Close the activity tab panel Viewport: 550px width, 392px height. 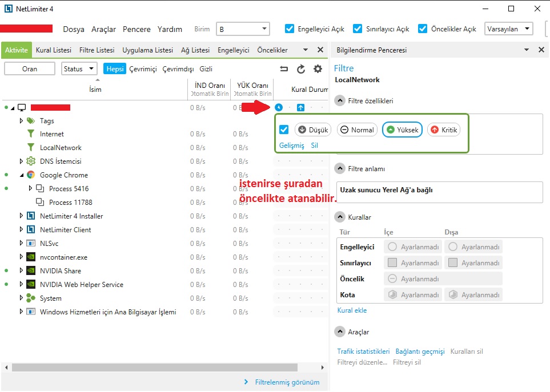(x=320, y=50)
